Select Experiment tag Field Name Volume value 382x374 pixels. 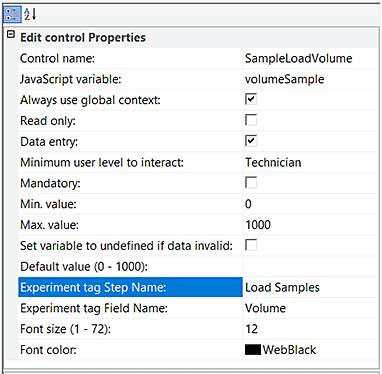coord(310,308)
